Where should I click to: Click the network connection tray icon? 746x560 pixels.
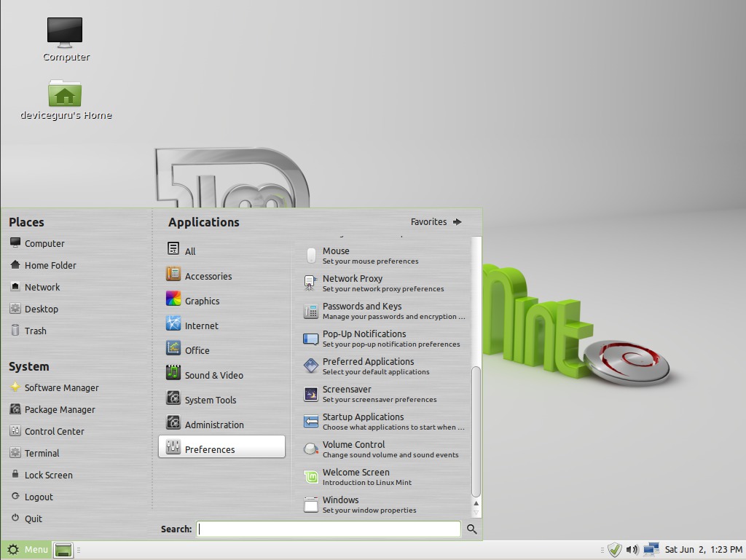pyautogui.click(x=651, y=549)
